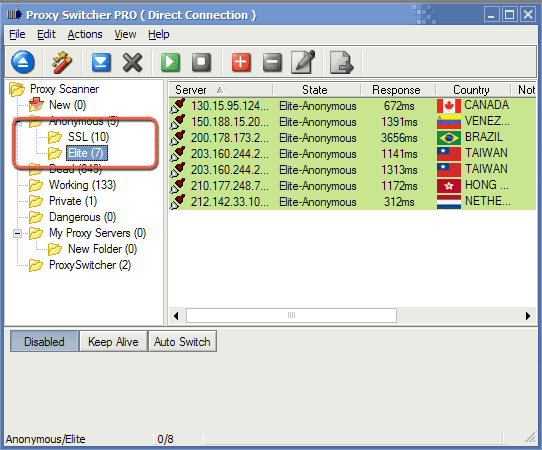Select the SSL (10) folder
The image size is (542, 450).
click(88, 137)
